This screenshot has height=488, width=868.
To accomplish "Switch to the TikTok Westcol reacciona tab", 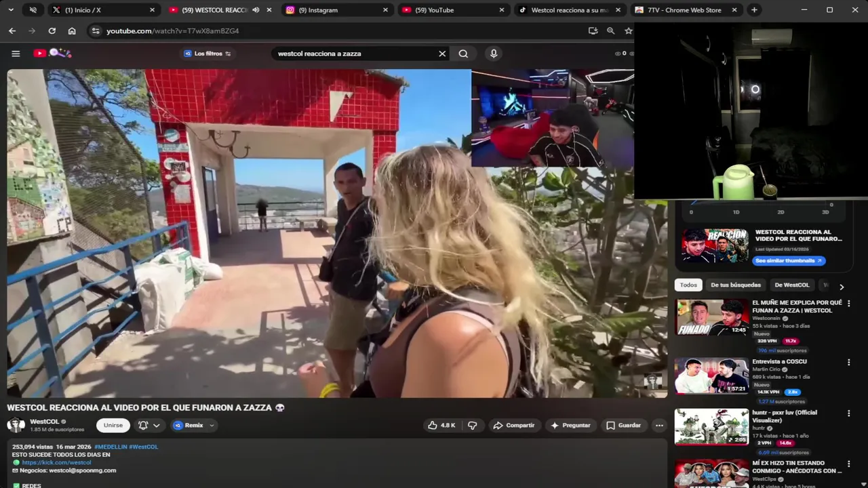I will (568, 10).
